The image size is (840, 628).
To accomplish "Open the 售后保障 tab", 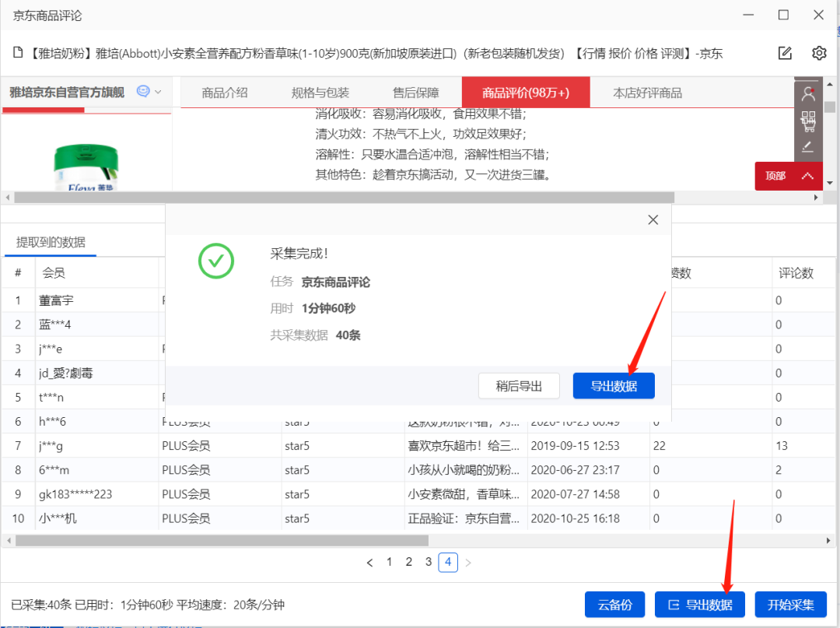I will click(415, 93).
